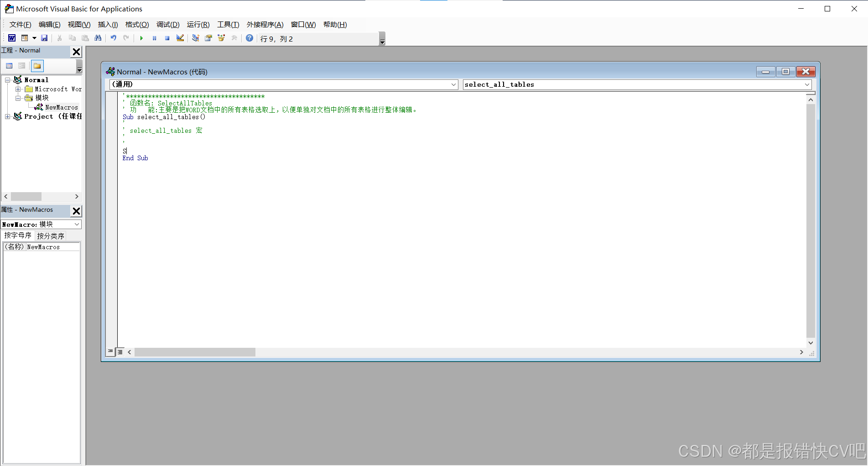Viewport: 868px width, 466px height.
Task: Click code window scroll down arrow
Action: tap(811, 343)
